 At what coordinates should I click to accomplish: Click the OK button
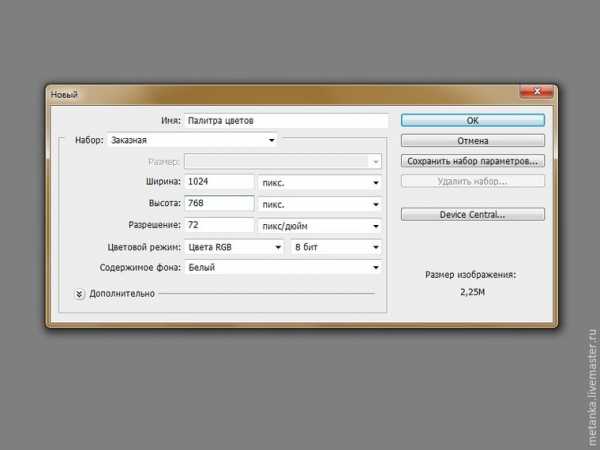click(473, 120)
